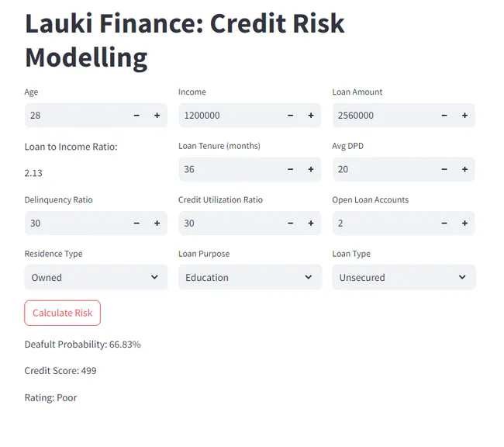This screenshot has width=504, height=447.
Task: Click into the Avg DPD field
Action: pos(382,169)
